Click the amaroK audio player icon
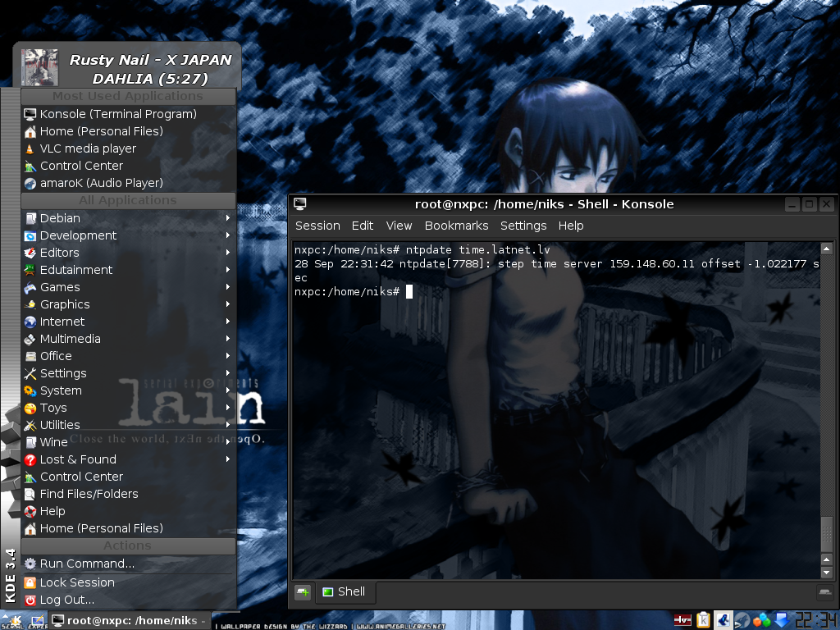 click(x=30, y=183)
